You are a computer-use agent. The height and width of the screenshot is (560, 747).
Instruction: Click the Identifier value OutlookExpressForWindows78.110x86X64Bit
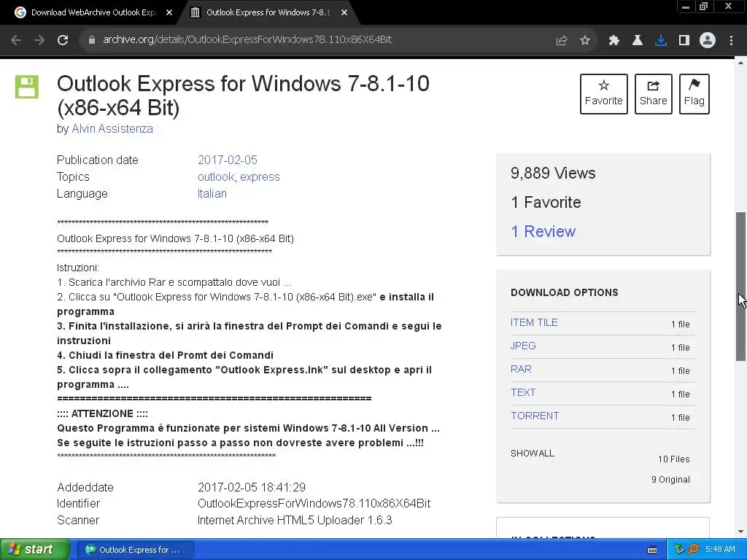(314, 503)
